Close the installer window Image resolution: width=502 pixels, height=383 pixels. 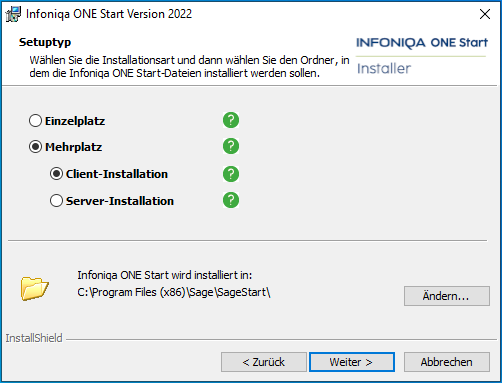485,14
